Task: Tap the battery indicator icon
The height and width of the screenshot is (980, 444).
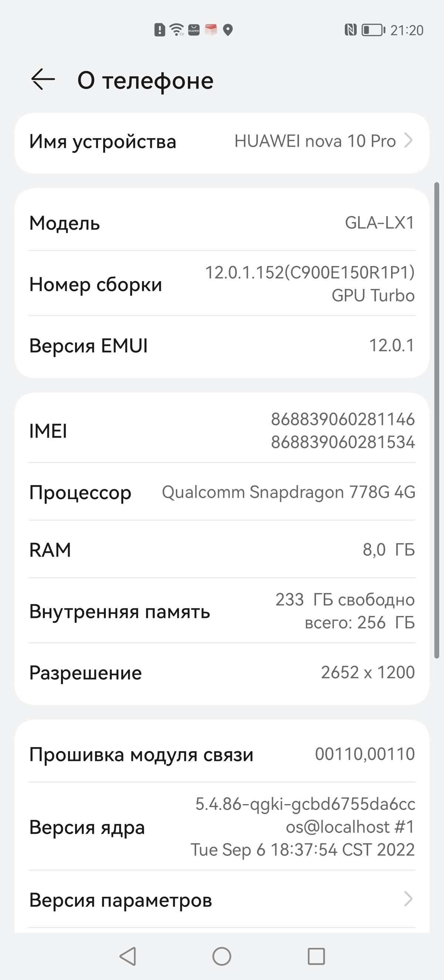Action: 373,30
